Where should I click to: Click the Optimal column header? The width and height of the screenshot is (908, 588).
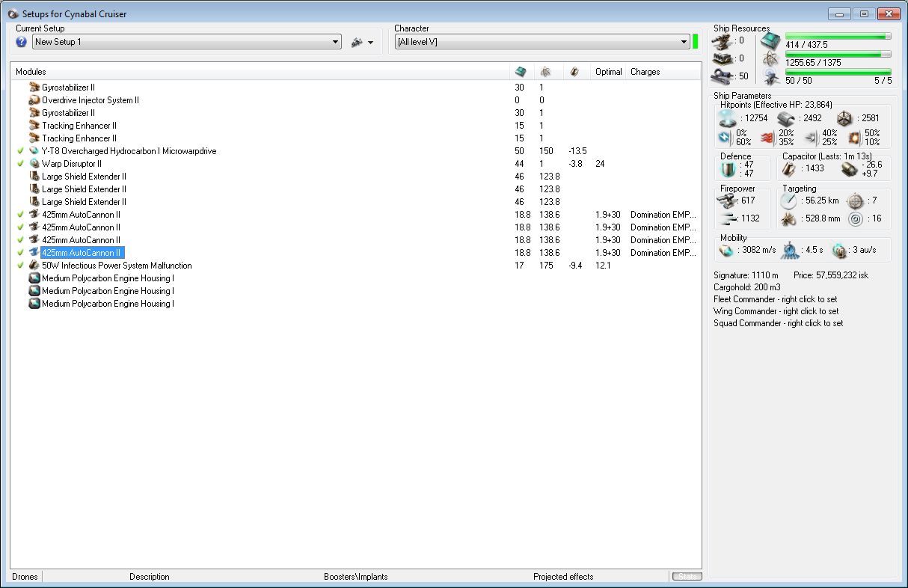point(608,72)
